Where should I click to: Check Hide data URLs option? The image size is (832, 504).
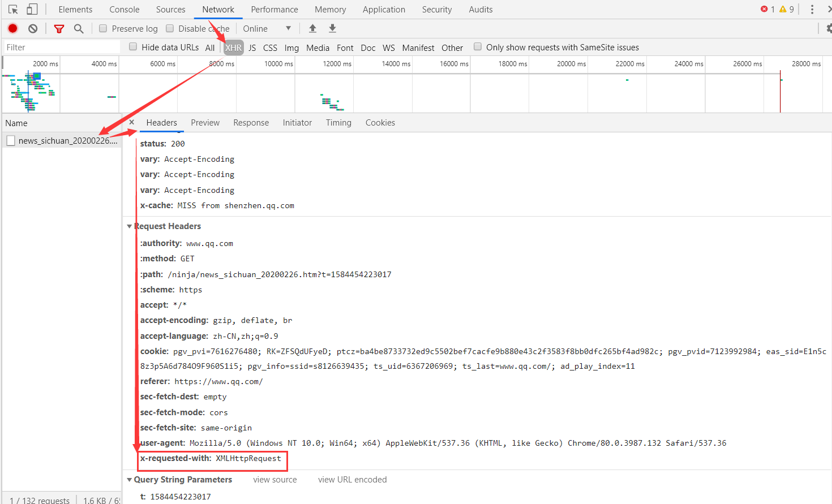pyautogui.click(x=133, y=47)
